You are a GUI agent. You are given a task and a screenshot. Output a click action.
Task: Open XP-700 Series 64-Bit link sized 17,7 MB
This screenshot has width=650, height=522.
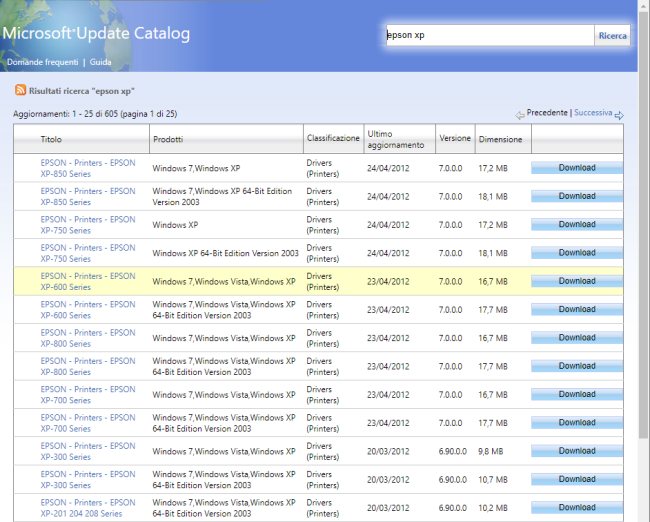point(88,423)
